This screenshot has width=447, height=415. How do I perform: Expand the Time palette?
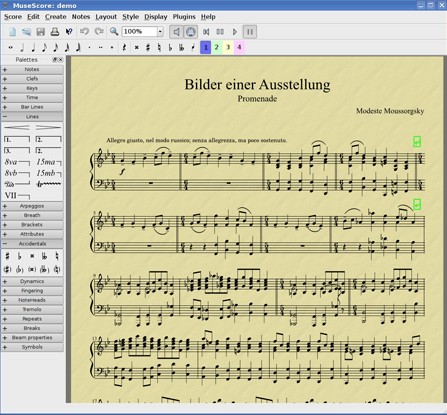pyautogui.click(x=32, y=98)
